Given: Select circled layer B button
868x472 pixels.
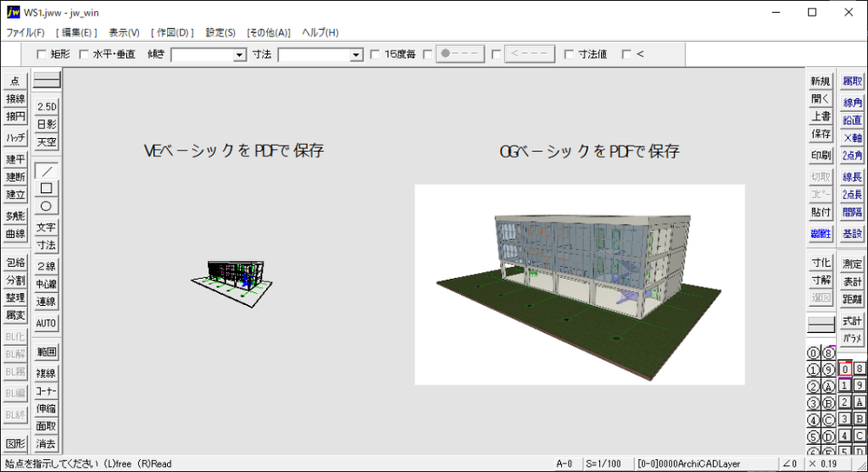Looking at the screenshot, I should [828, 402].
